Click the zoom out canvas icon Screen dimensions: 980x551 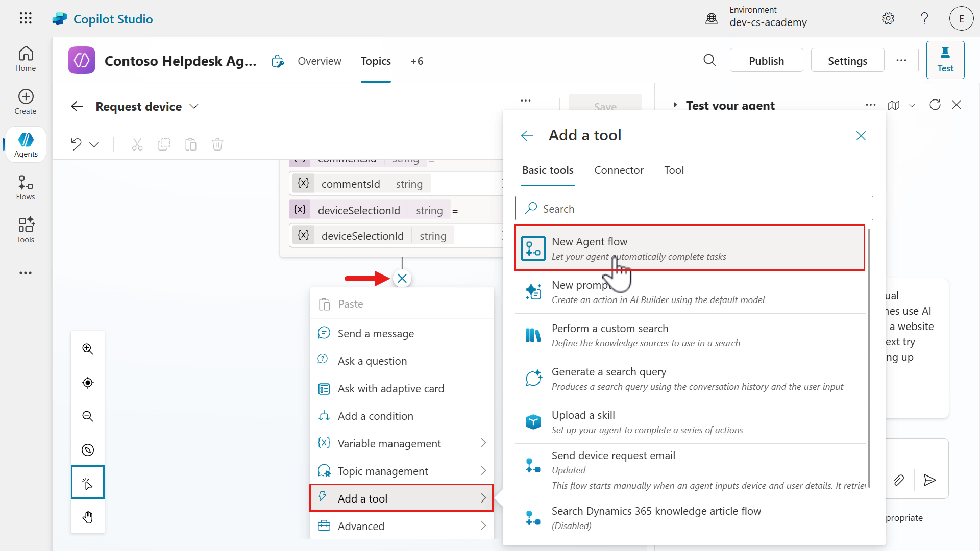[x=88, y=416]
